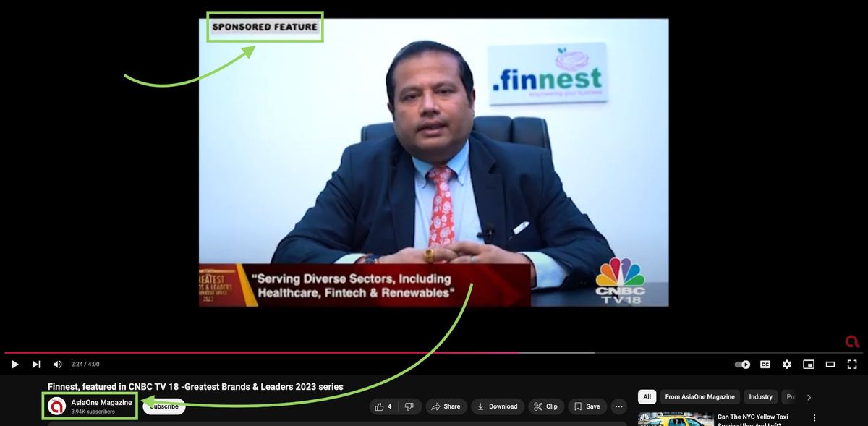This screenshot has width=868, height=426.
Task: Switch to miniplayer mode
Action: click(807, 364)
